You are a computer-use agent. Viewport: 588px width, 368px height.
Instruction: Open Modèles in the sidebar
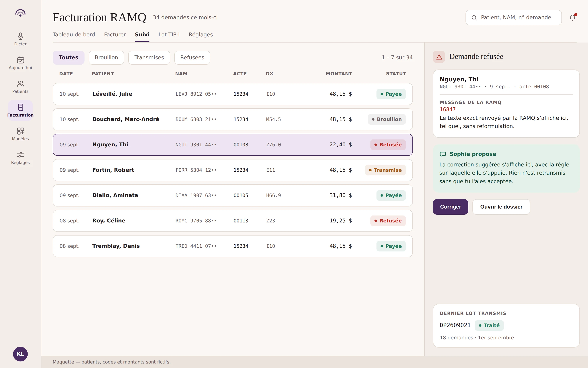pos(20,134)
